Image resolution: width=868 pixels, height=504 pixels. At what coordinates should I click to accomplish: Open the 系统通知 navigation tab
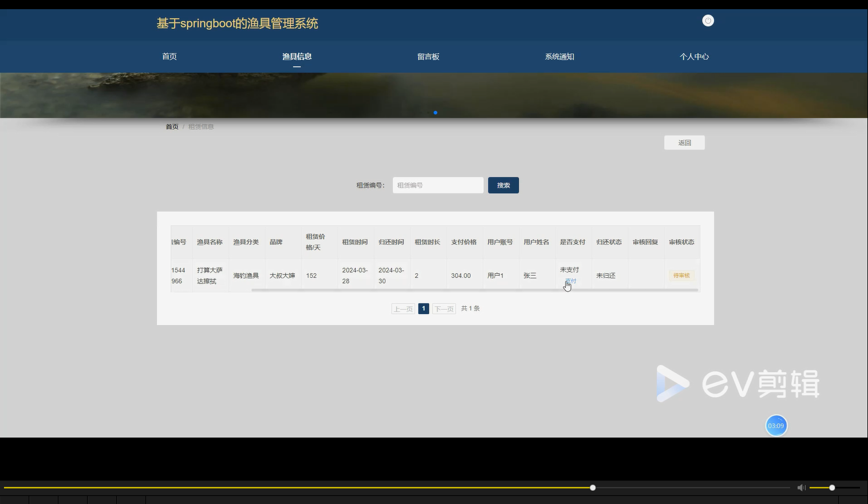(559, 56)
